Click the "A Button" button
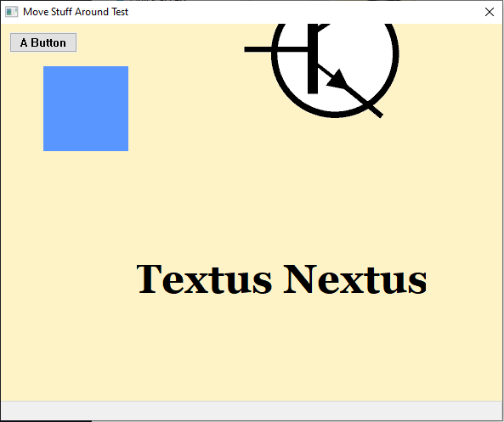Viewport: 504px width, 422px height. (x=43, y=42)
